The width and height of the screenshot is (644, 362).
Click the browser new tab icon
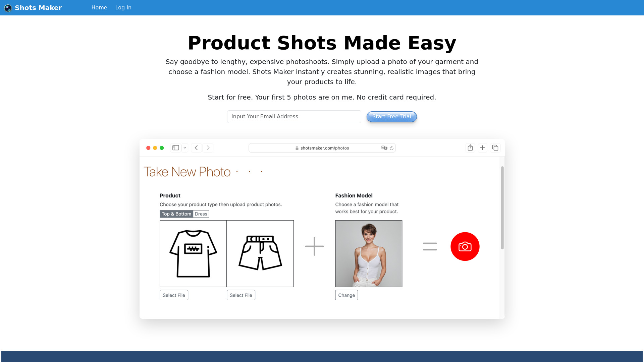click(x=483, y=147)
